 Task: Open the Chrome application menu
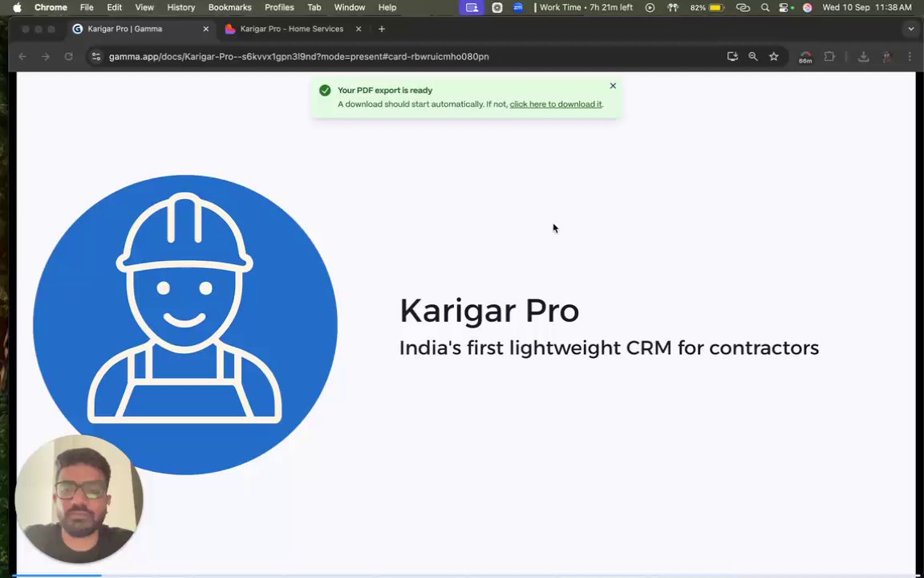pos(51,8)
